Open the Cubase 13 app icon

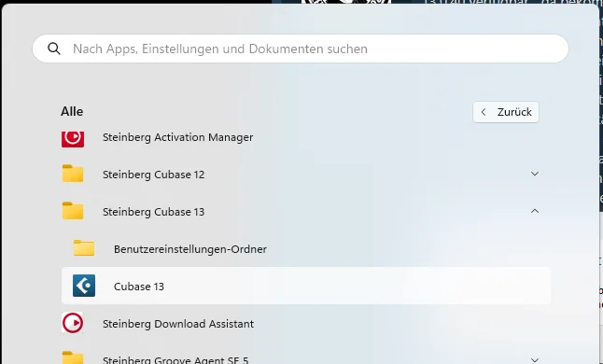[x=84, y=286]
